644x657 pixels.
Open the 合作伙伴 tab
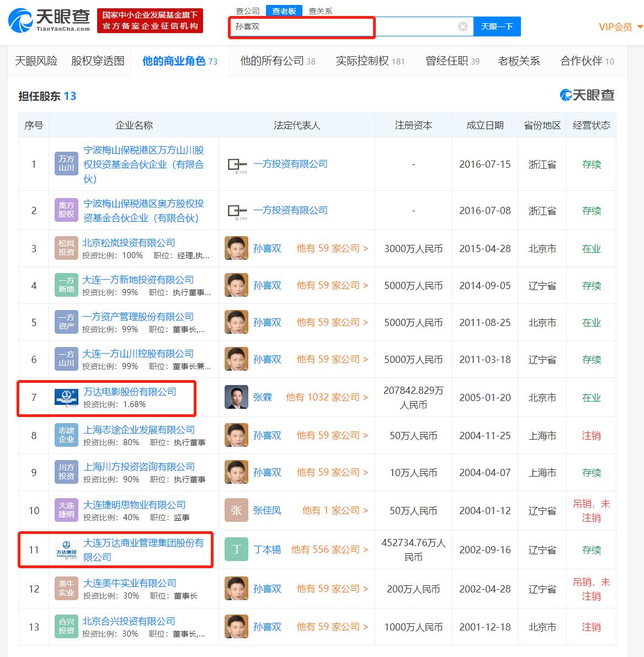[582, 62]
